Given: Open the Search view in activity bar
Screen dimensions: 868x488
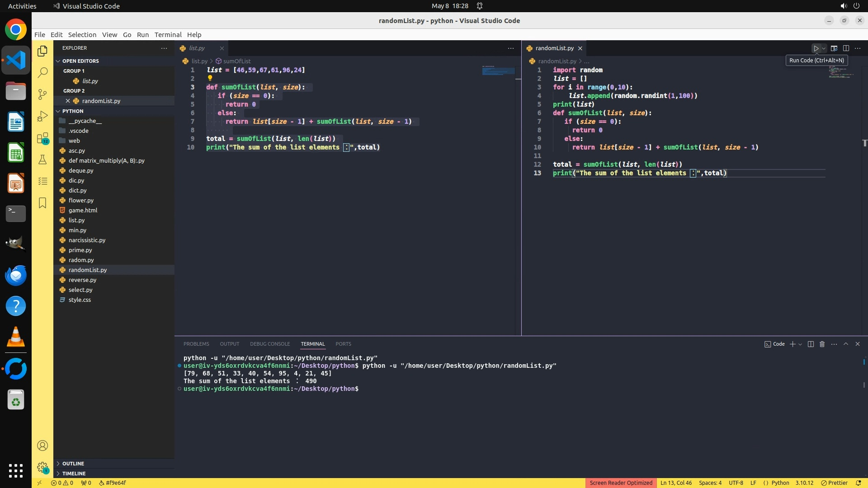Looking at the screenshot, I should [x=42, y=72].
